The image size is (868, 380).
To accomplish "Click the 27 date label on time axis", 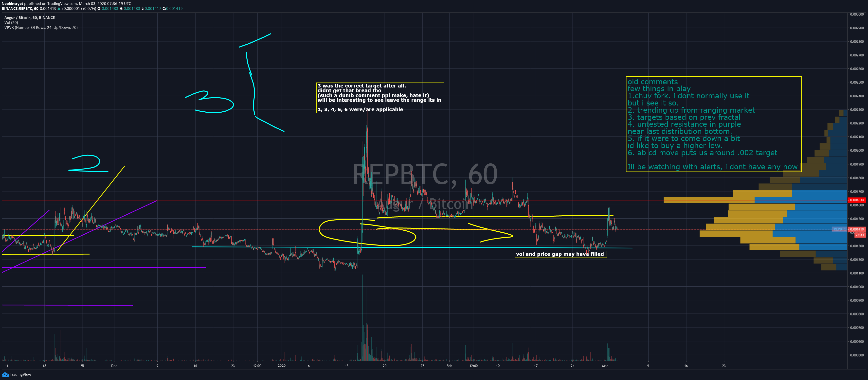I will (x=422, y=365).
